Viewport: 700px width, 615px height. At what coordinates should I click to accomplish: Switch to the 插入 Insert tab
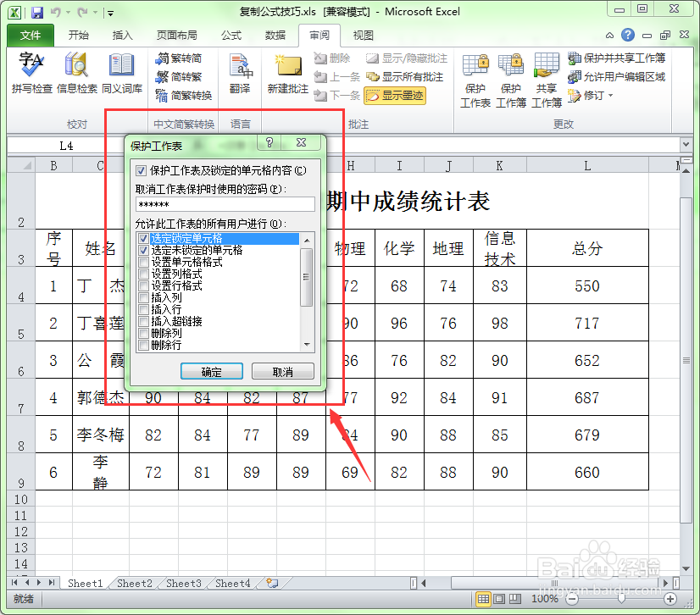122,36
